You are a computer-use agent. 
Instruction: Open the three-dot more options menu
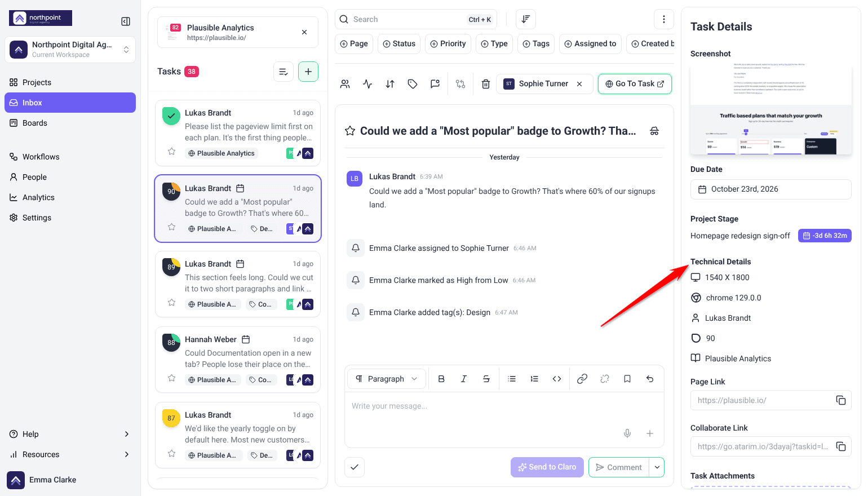coord(664,19)
